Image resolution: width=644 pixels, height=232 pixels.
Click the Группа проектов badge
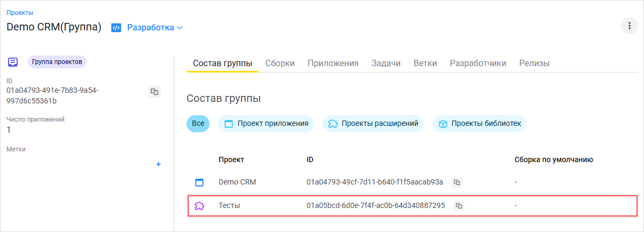tap(57, 62)
